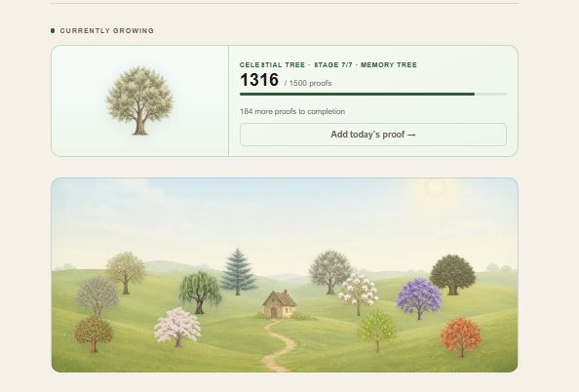The width and height of the screenshot is (579, 392).
Task: Select the blue-green pine tree
Action: (x=238, y=271)
